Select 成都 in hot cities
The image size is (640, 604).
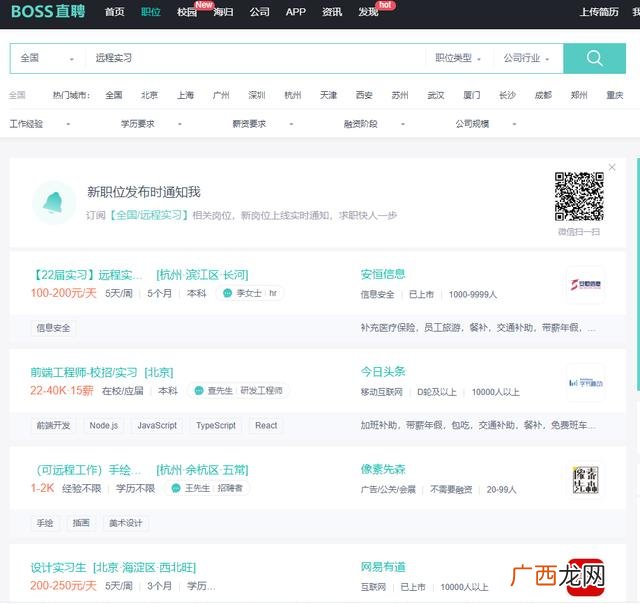coord(543,95)
